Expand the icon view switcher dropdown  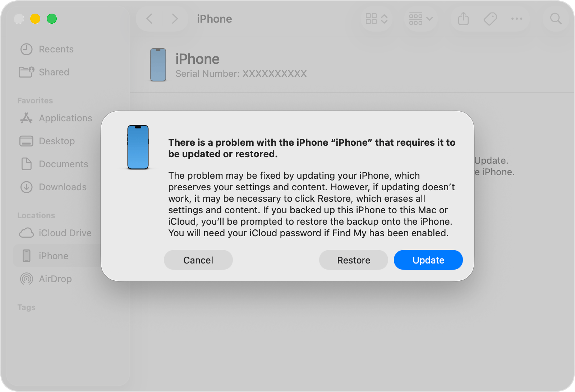point(376,19)
